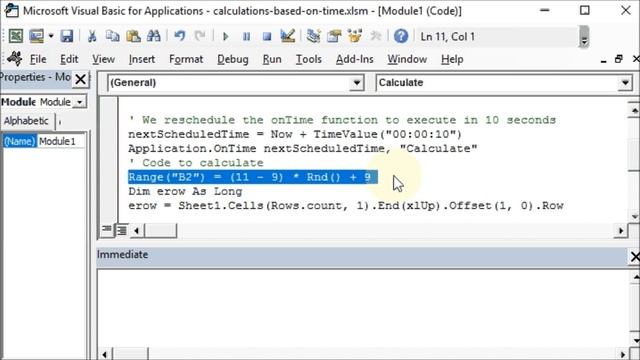Open the Window menu
This screenshot has width=640, height=360.
407,59
